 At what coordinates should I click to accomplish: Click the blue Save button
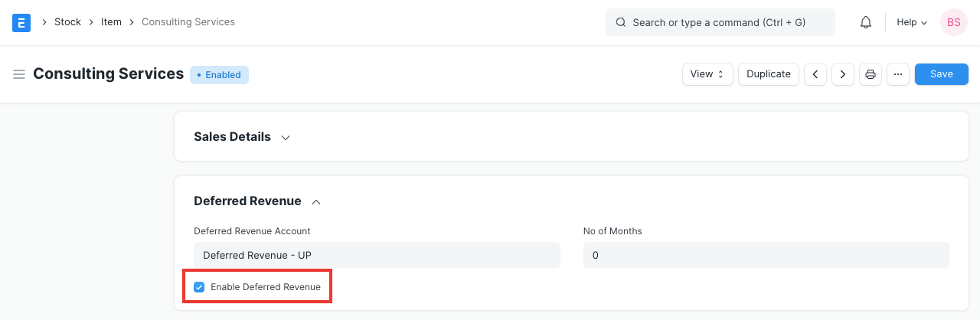coord(941,74)
